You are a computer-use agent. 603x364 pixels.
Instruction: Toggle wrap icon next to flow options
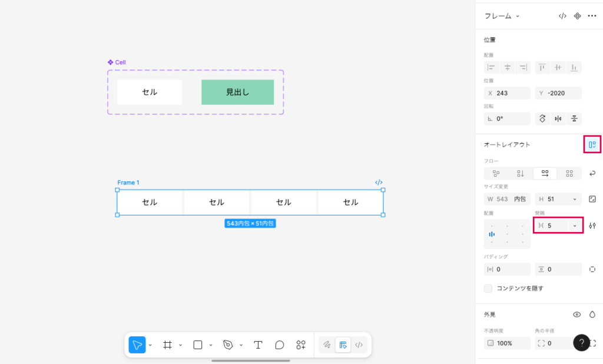(592, 174)
